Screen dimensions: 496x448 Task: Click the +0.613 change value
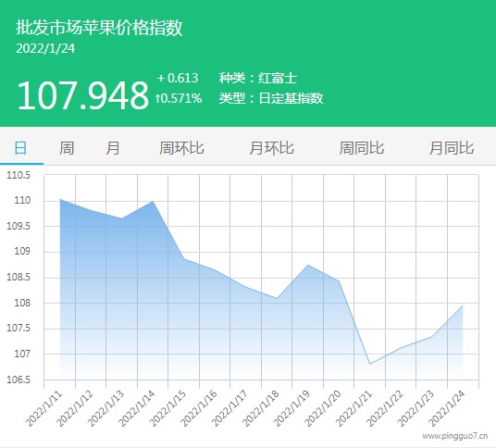click(178, 78)
